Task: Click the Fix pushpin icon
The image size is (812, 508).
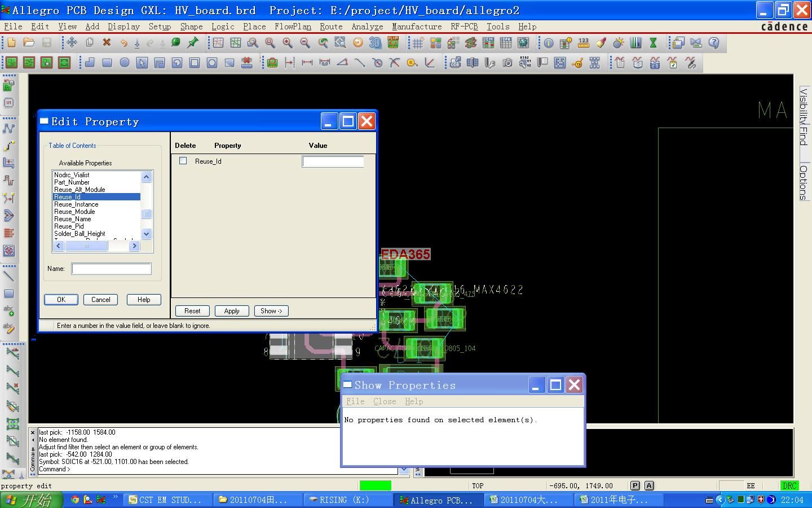Action: click(193, 42)
